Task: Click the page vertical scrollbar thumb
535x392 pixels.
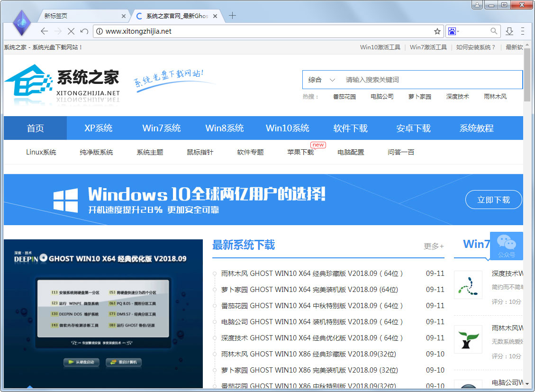Action: [527, 74]
